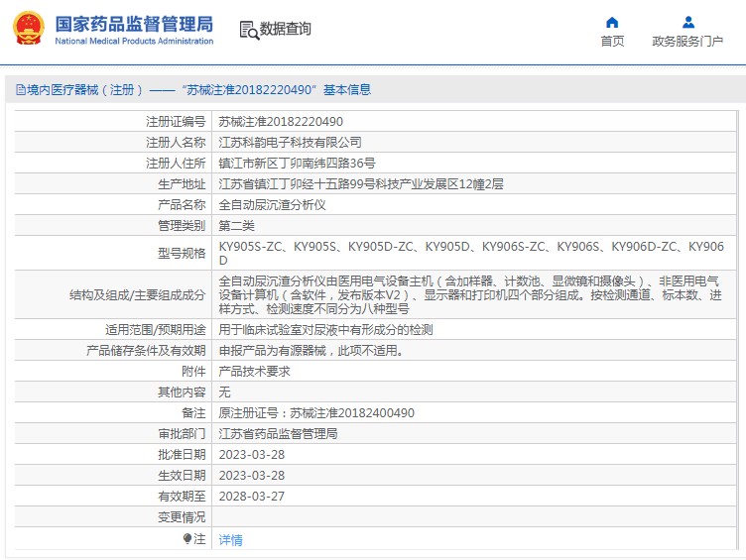
Task: Click the national emblem logo icon
Action: pos(27,29)
